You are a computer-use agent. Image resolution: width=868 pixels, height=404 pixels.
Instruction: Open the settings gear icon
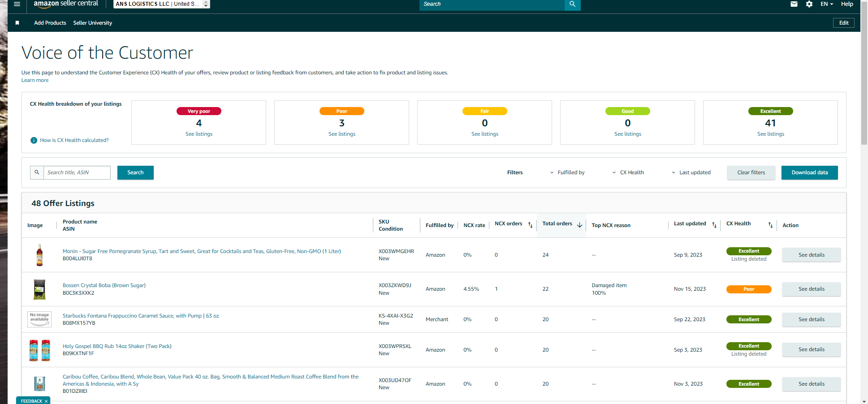(x=809, y=4)
